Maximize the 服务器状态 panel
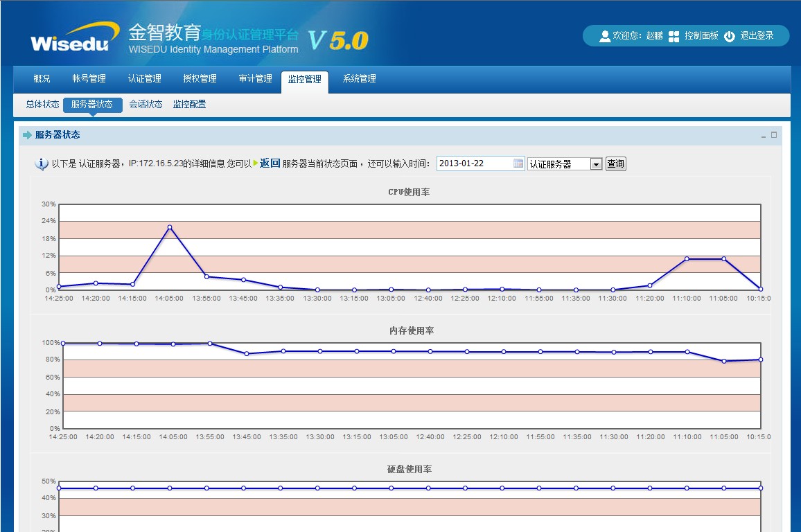801x532 pixels. tap(774, 135)
